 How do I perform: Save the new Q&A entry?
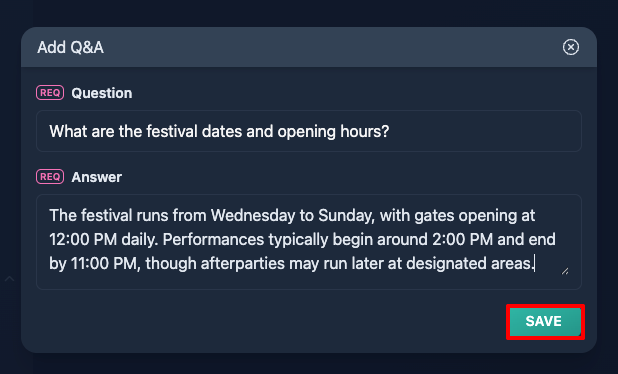[545, 321]
